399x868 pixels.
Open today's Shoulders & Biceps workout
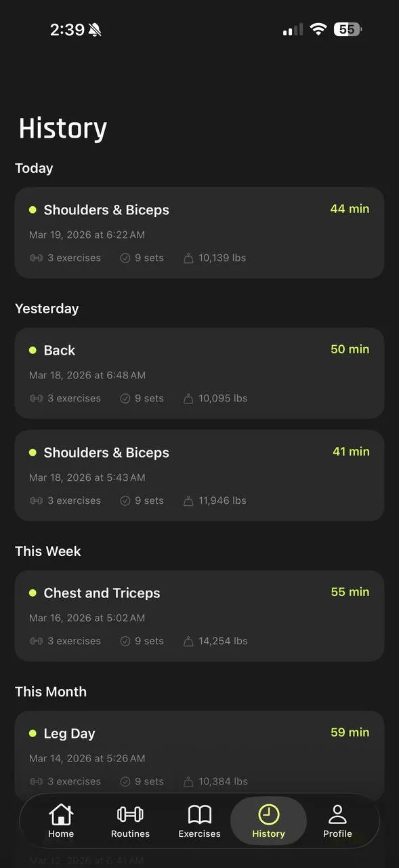(199, 233)
